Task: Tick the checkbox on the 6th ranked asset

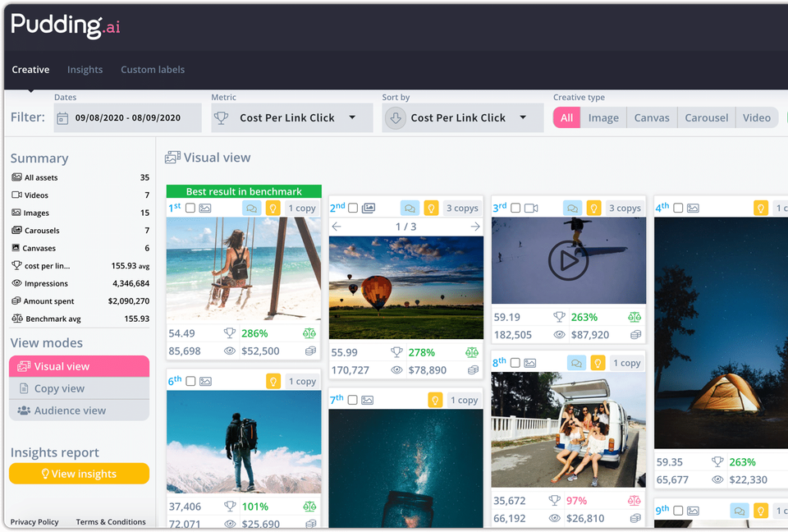Action: pyautogui.click(x=190, y=381)
